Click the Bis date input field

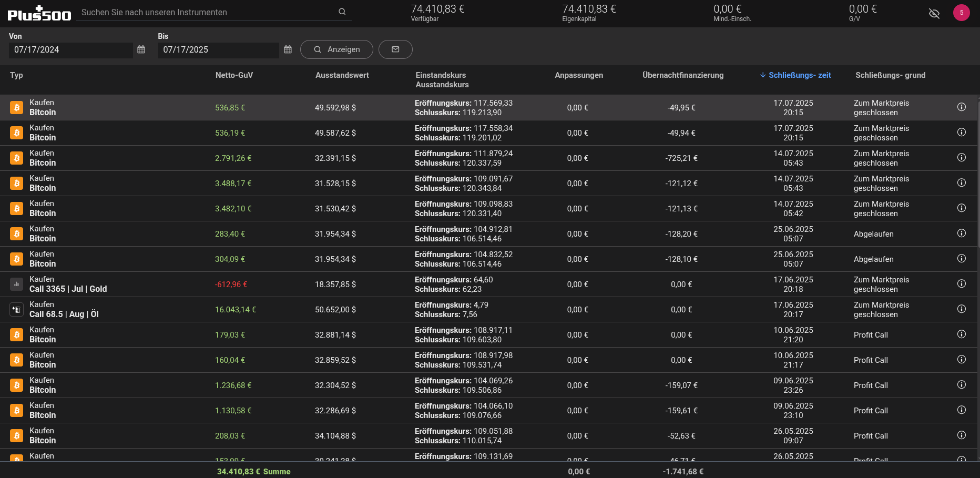(x=218, y=50)
